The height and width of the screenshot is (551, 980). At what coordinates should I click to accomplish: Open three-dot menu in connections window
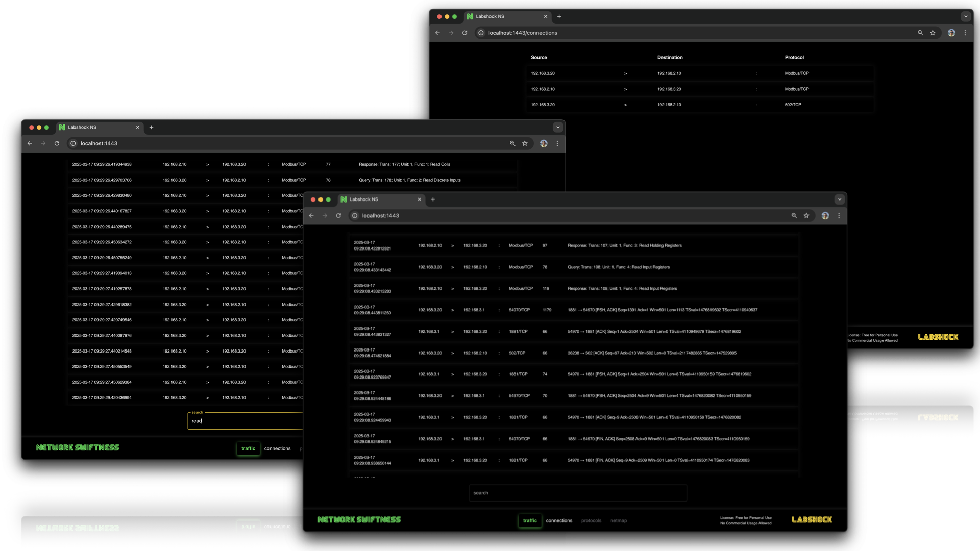965,33
